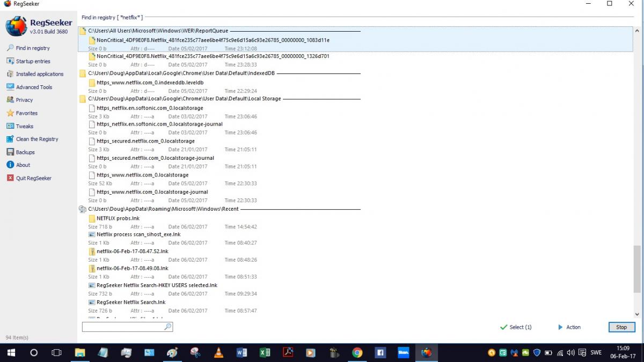Viewport: 644px width, 362px height.
Task: Click the Cortana circle in the taskbar
Action: click(x=33, y=352)
